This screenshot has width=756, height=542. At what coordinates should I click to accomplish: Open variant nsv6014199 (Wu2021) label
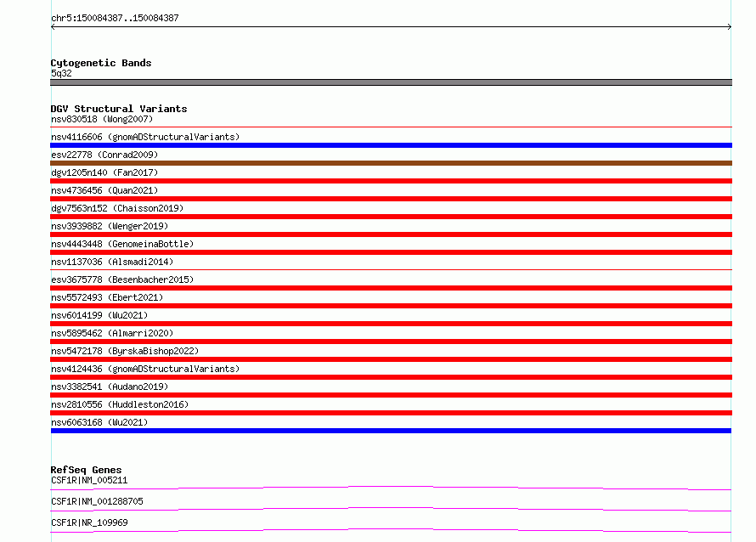(99, 315)
